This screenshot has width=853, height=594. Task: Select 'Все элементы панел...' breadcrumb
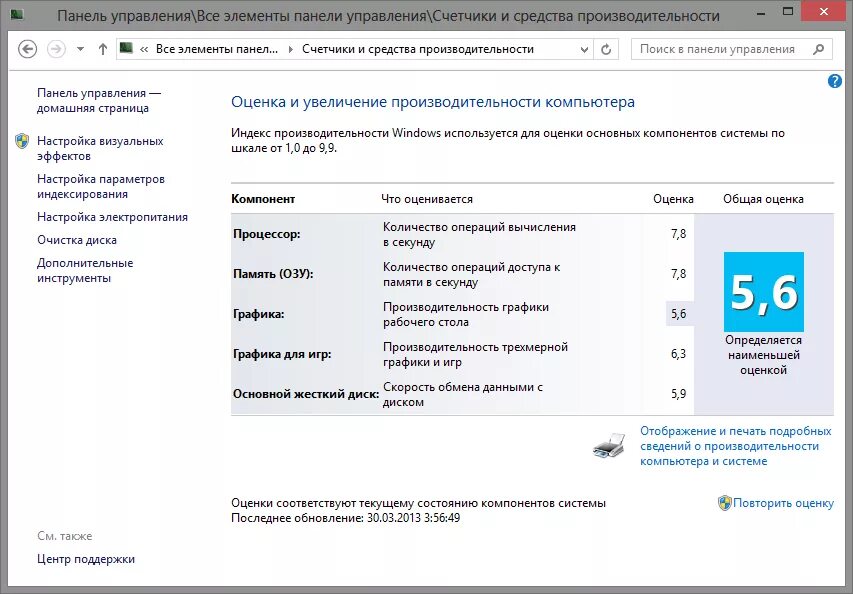coord(217,49)
